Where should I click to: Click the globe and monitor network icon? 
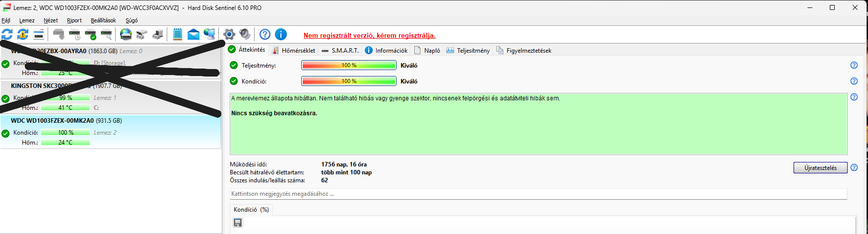(x=209, y=34)
